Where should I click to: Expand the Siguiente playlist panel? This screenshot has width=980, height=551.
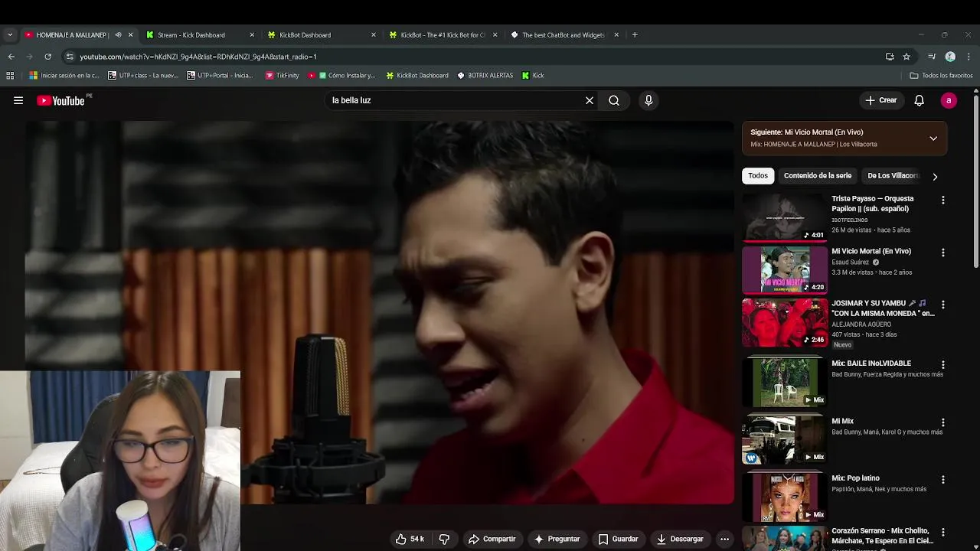click(933, 139)
